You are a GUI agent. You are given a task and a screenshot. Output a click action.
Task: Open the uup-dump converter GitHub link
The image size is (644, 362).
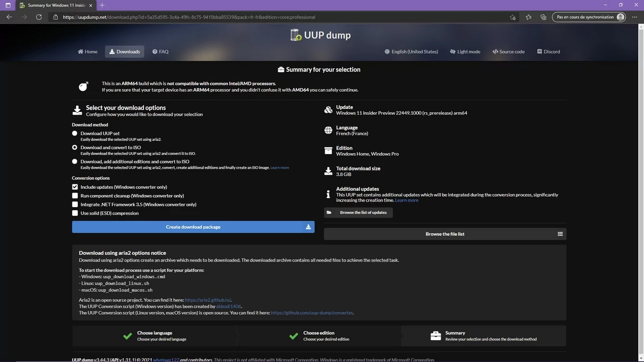click(312, 313)
